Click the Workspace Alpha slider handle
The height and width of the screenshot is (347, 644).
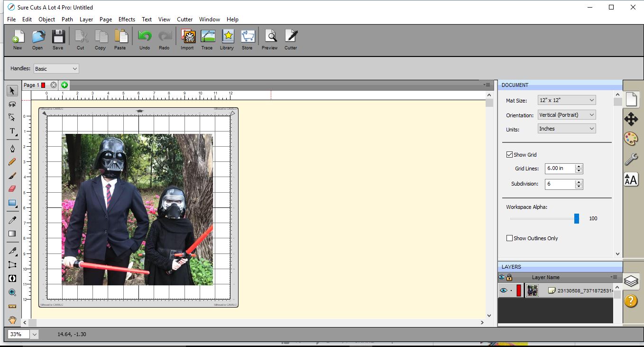pos(577,218)
